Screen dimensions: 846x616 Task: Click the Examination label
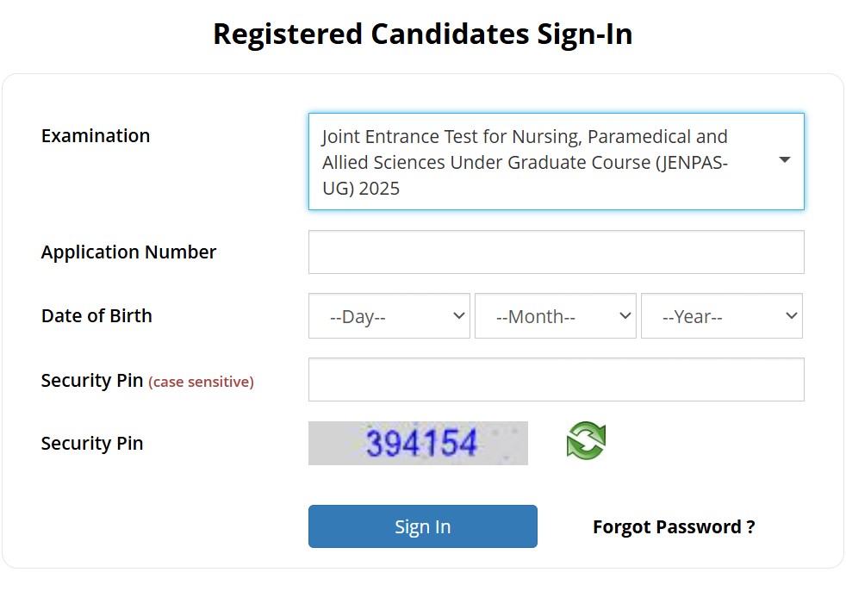pyautogui.click(x=95, y=135)
